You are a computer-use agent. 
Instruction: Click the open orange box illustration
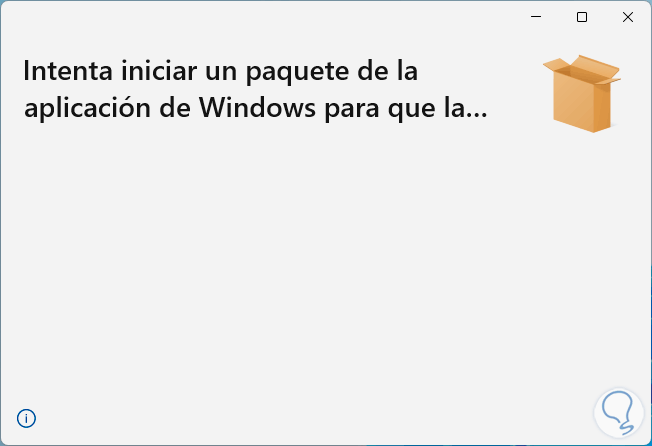click(x=582, y=94)
